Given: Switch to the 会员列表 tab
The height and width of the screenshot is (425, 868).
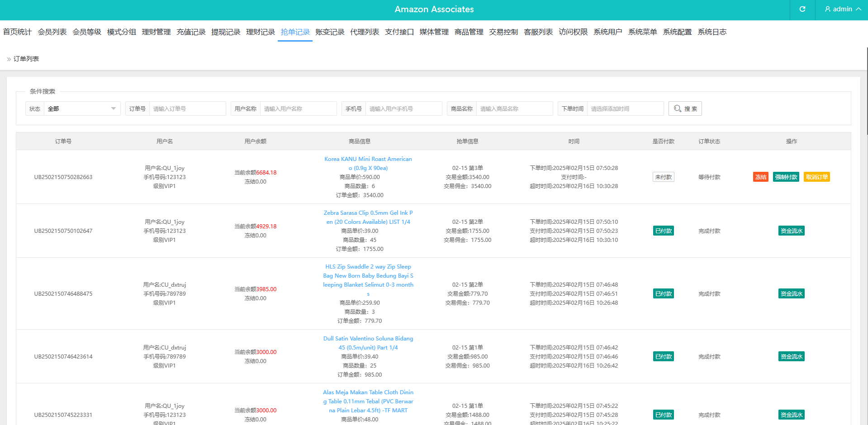Looking at the screenshot, I should [x=52, y=32].
